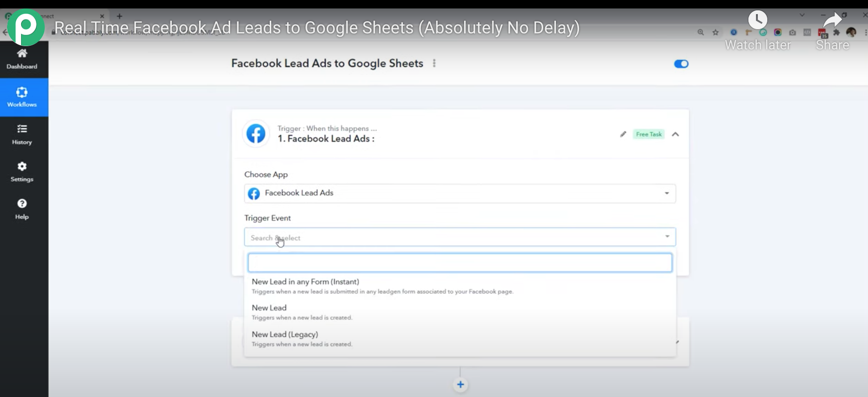Select the Workflows sidebar icon
This screenshot has height=397, width=868.
click(22, 97)
